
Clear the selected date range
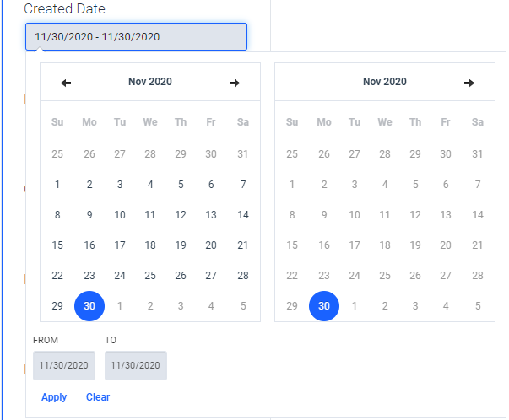98,397
